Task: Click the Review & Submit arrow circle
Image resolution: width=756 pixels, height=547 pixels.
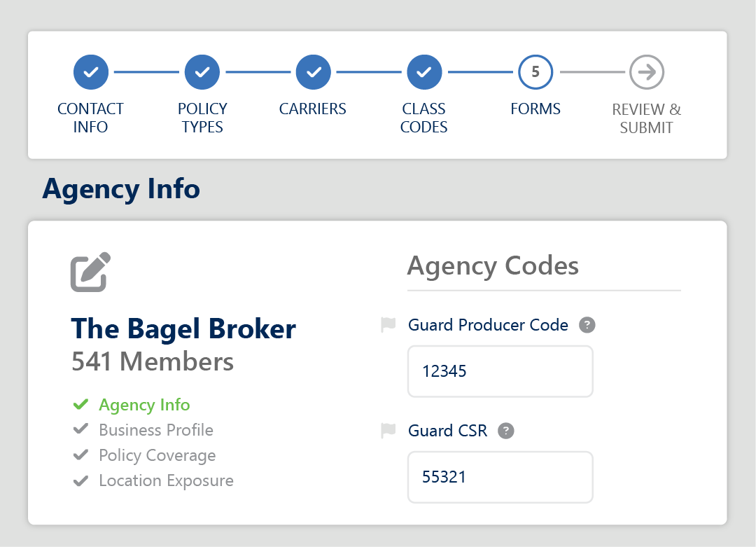Action: click(x=646, y=72)
